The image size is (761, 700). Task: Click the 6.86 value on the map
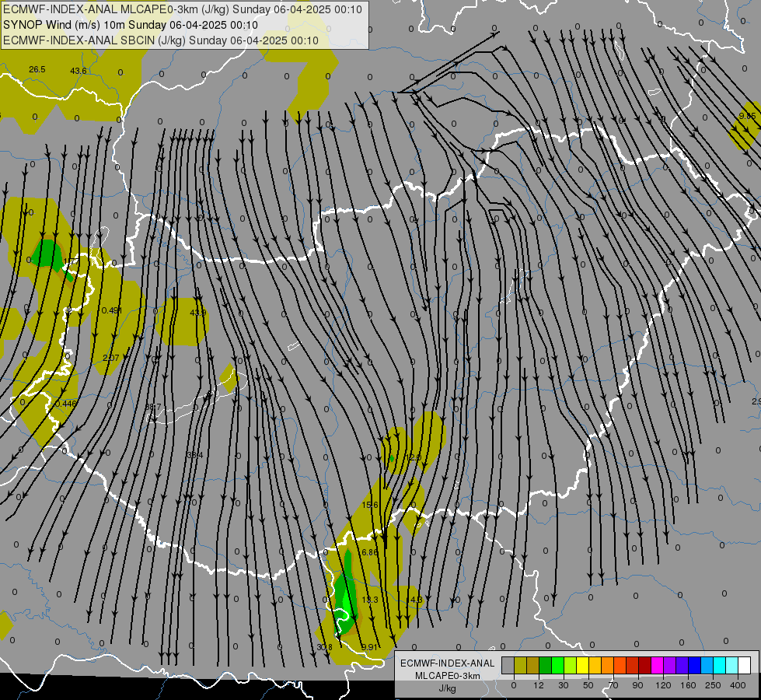click(370, 552)
